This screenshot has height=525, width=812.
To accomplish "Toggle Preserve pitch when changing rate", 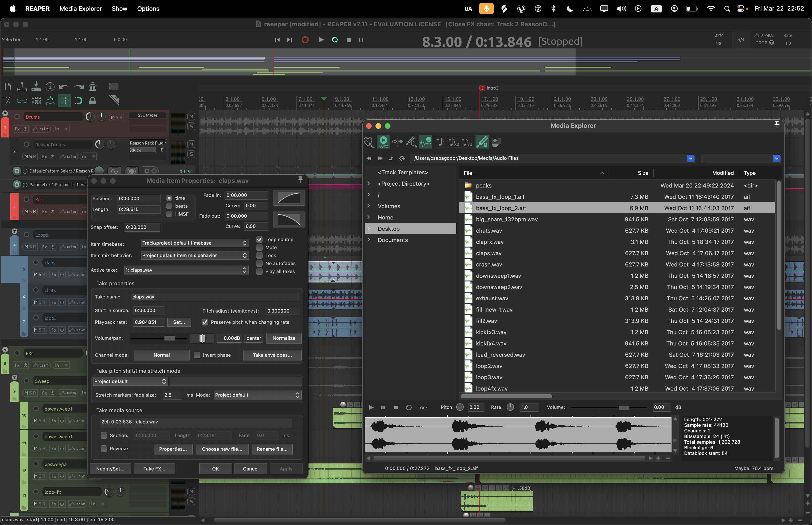I will pyautogui.click(x=205, y=322).
